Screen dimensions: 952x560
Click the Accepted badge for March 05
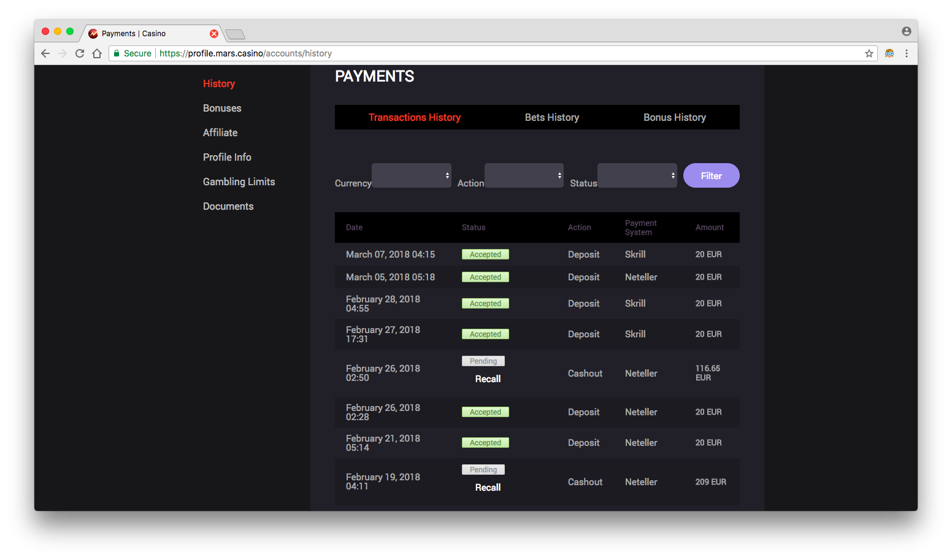click(x=485, y=277)
